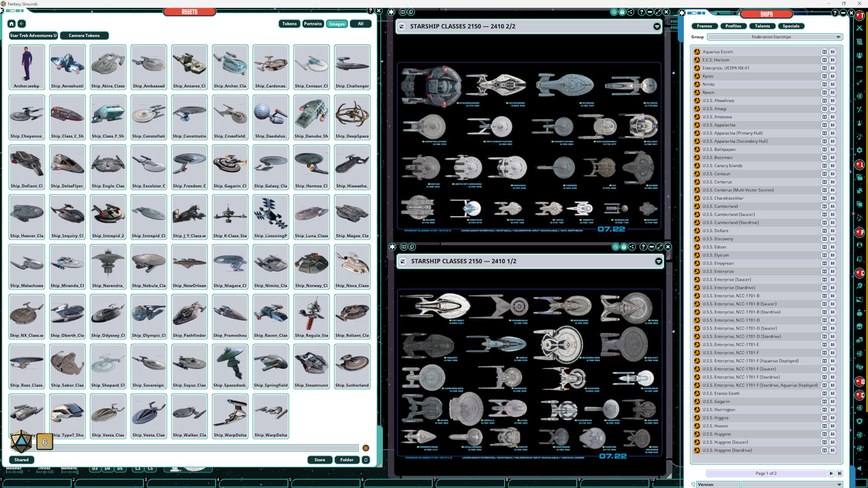Activate the magnifier zoom icon on the image window
Image resolution: width=868 pixels, height=488 pixels.
[x=615, y=12]
